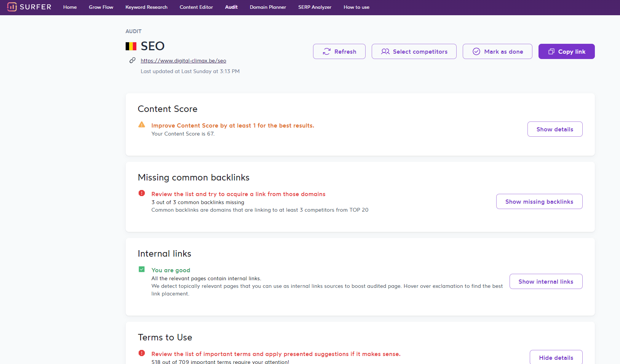This screenshot has height=364, width=620.
Task: Switch to Content Editor
Action: (x=196, y=7)
